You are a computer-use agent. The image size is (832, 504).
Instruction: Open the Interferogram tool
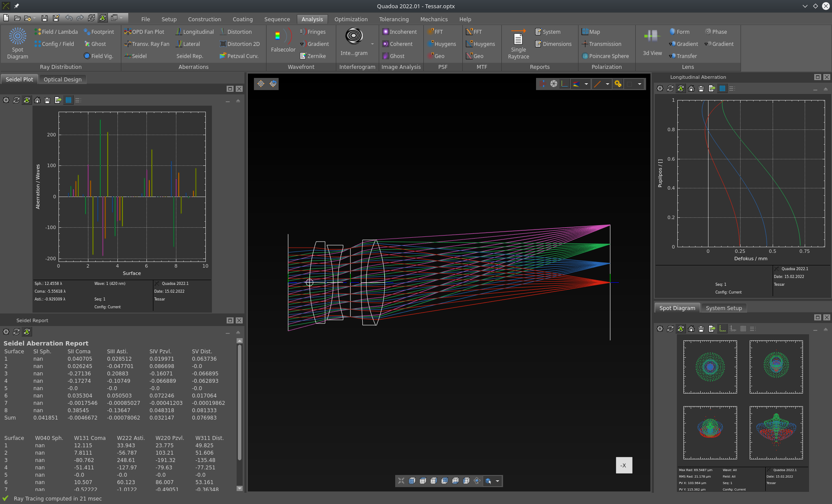354,42
